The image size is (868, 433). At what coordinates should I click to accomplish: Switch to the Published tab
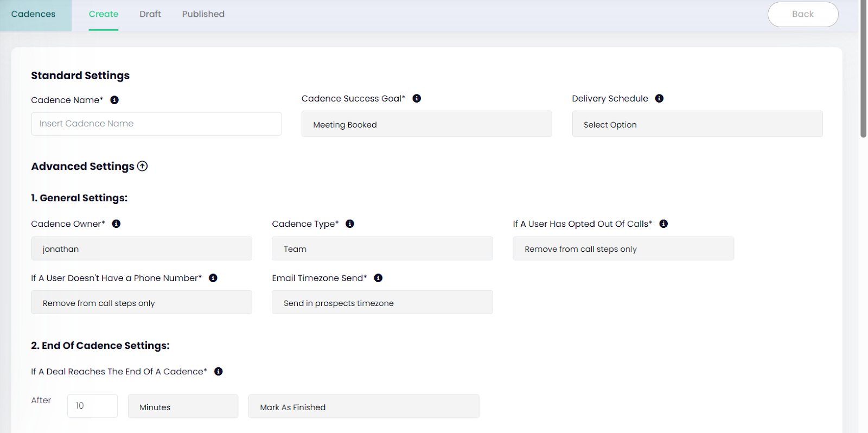click(203, 14)
